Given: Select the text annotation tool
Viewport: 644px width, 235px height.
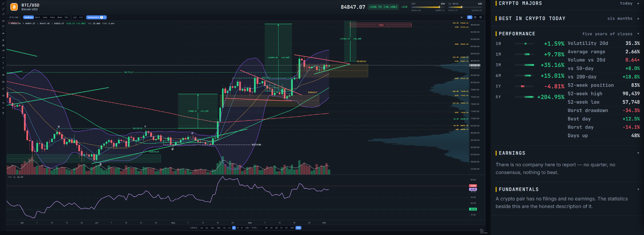Looking at the screenshot, I should [x=3, y=68].
